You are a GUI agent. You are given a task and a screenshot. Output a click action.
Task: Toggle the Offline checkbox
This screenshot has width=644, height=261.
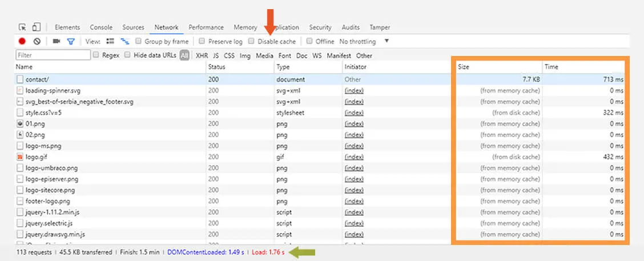click(x=309, y=41)
